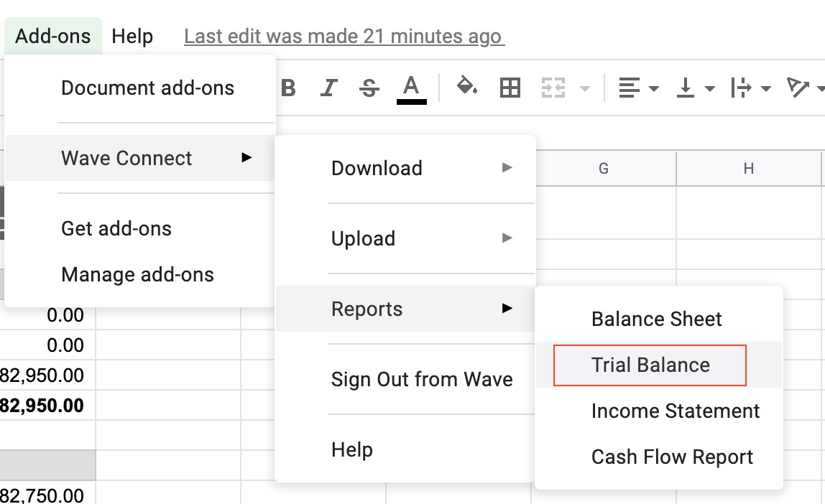Screen dimensions: 825x504
Task: Open the fill color picker
Action: (x=466, y=88)
